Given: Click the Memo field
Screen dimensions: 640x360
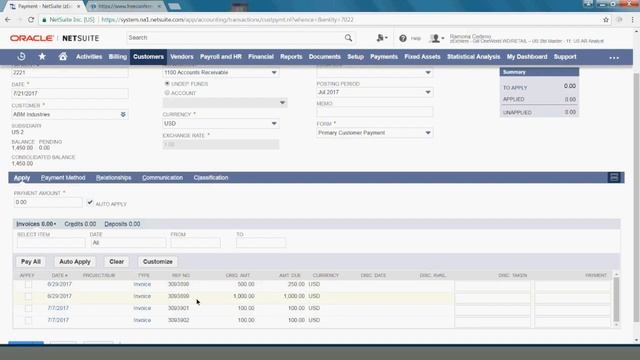Looking at the screenshot, I should (x=374, y=112).
